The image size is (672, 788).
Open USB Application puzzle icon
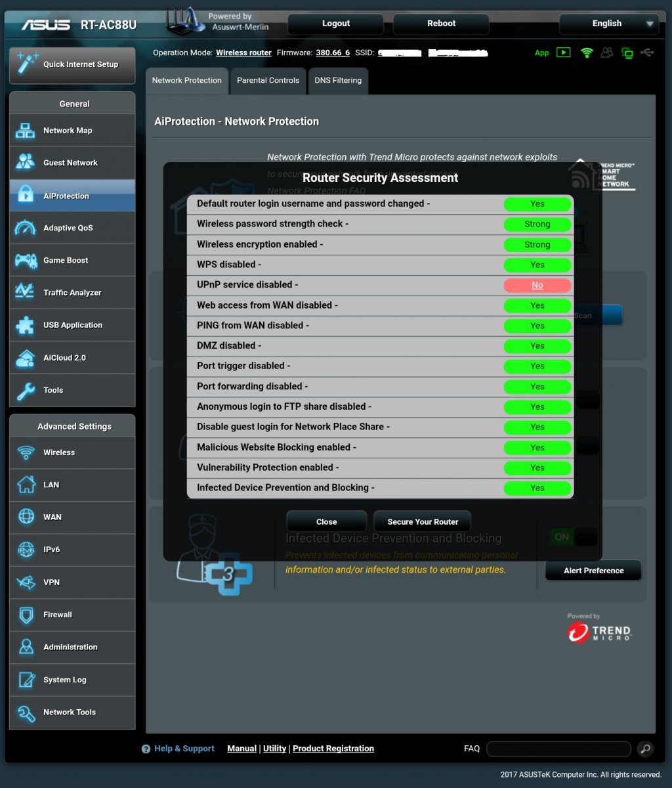[26, 324]
